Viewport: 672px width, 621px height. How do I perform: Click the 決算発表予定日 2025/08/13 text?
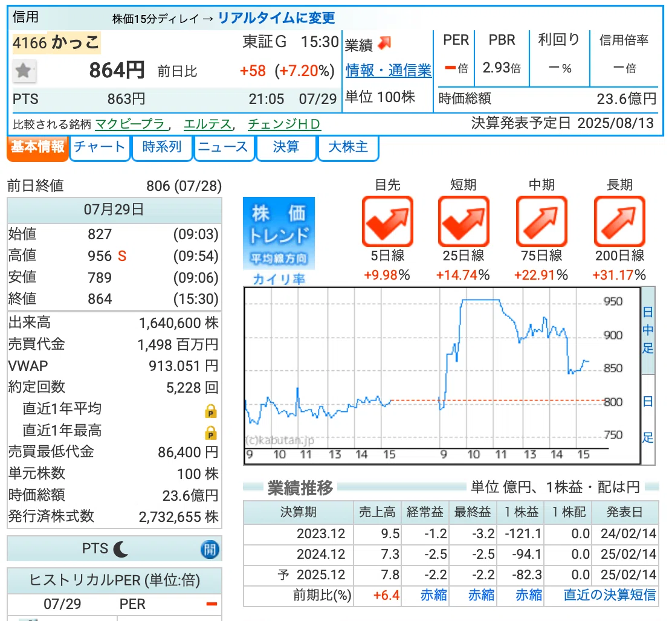point(562,123)
